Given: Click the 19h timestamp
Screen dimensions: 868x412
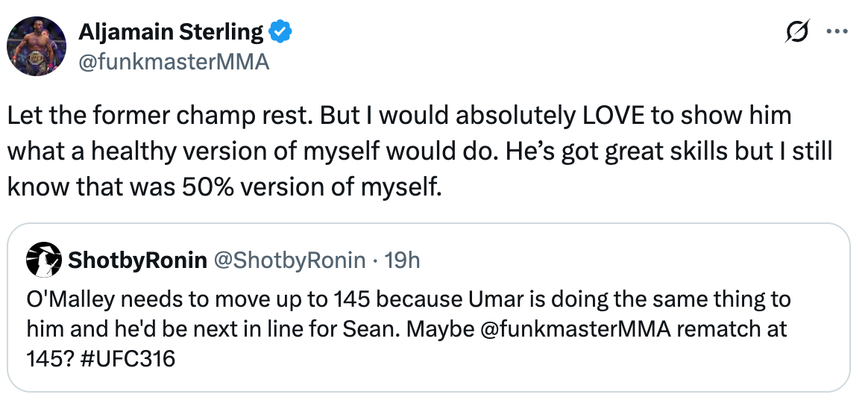Looking at the screenshot, I should pos(403,260).
